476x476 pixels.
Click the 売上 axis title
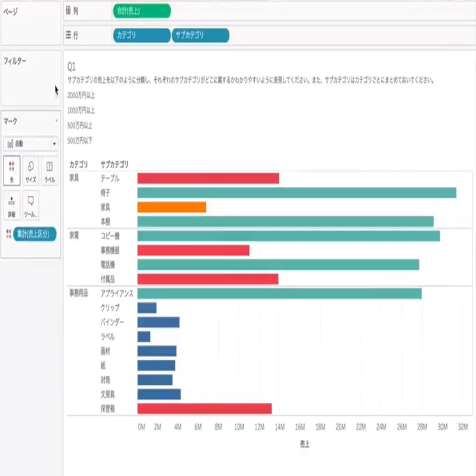[x=305, y=445]
